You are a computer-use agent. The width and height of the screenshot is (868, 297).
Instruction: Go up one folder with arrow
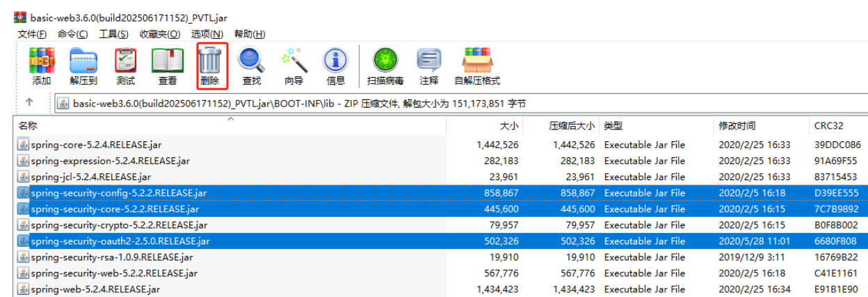pos(29,102)
